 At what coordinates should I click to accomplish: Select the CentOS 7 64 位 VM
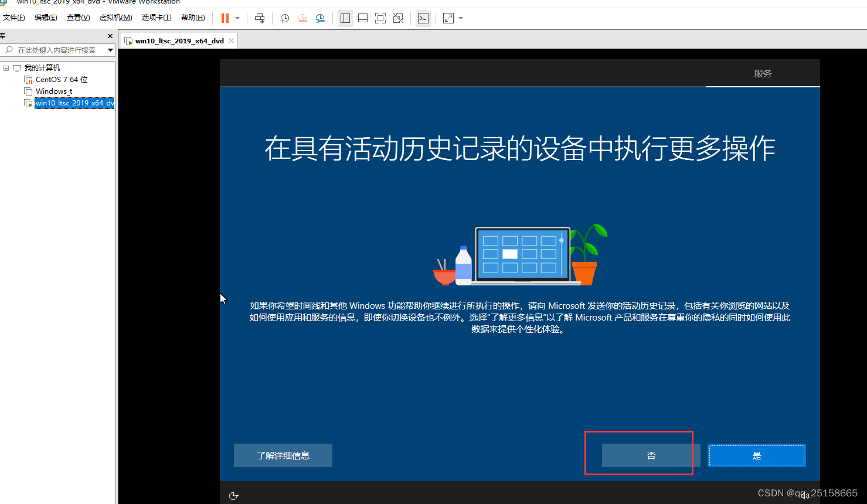tap(62, 80)
